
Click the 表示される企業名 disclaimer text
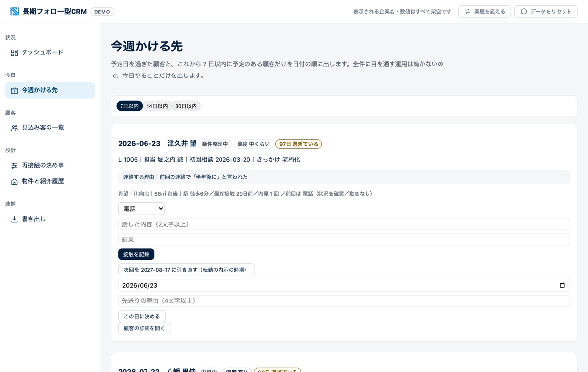[x=402, y=12]
